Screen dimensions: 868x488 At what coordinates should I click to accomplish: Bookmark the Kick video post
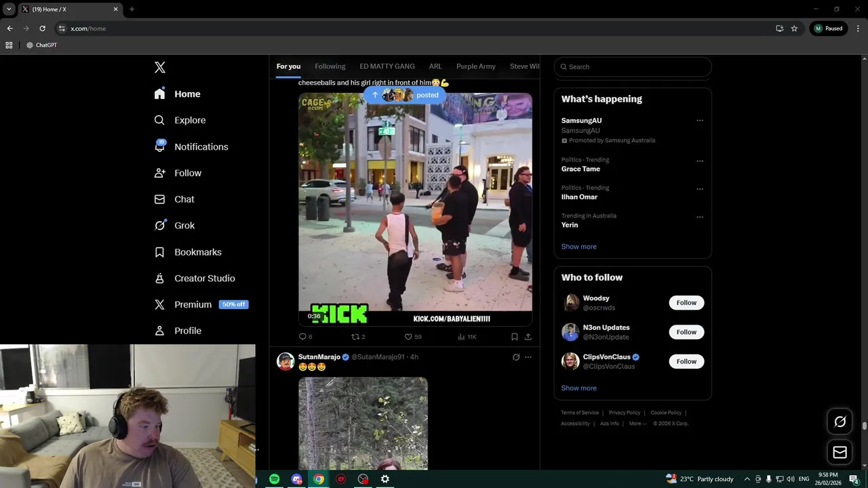515,337
